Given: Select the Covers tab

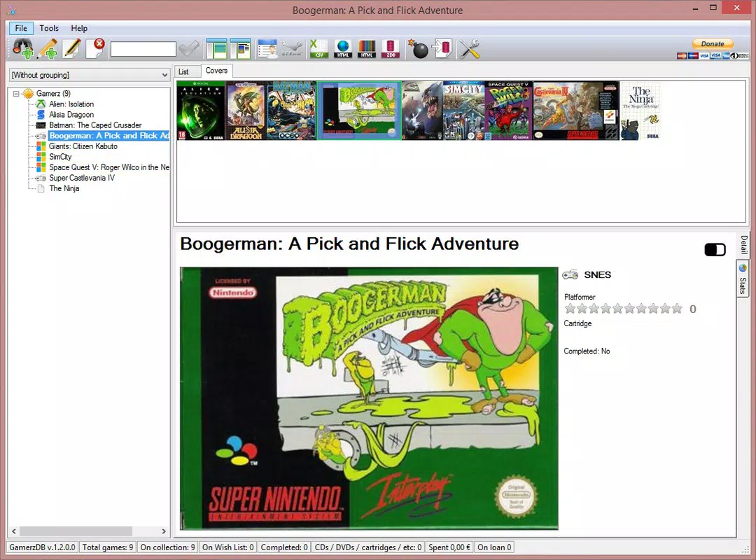Looking at the screenshot, I should pyautogui.click(x=216, y=71).
